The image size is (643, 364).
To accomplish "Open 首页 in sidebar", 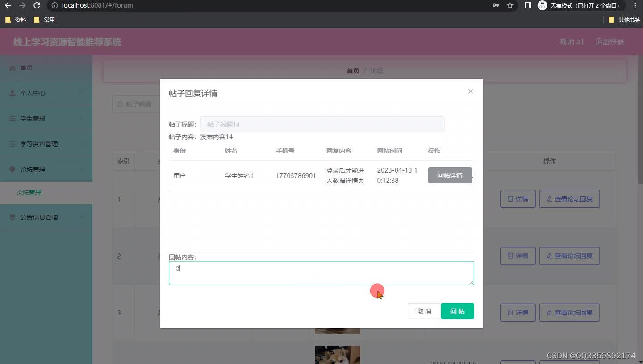I will [46, 68].
